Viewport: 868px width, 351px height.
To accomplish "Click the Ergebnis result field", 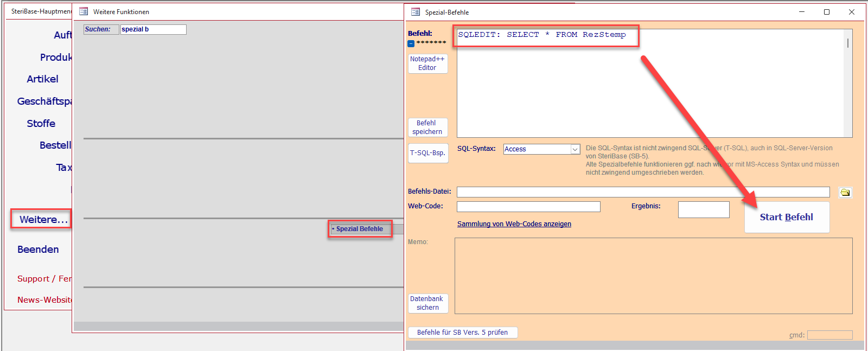I will (704, 210).
